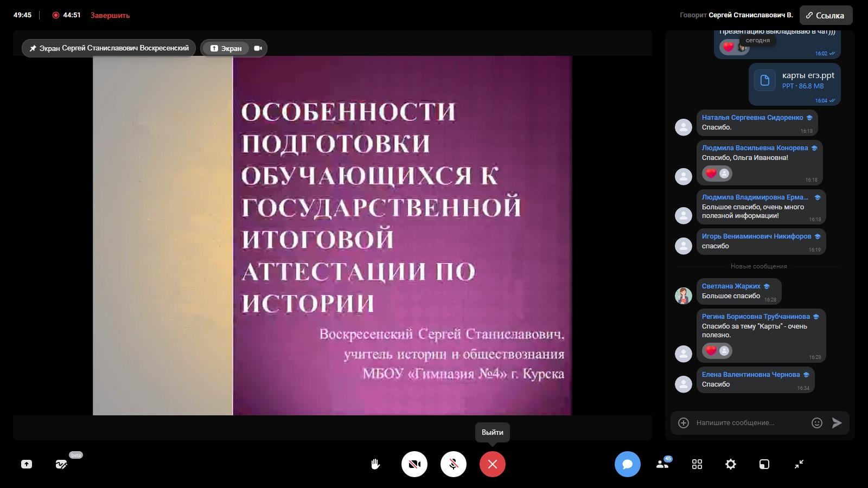Open the beta whiteboard drawing tool
Image resolution: width=868 pixels, height=488 pixels.
[x=61, y=464]
